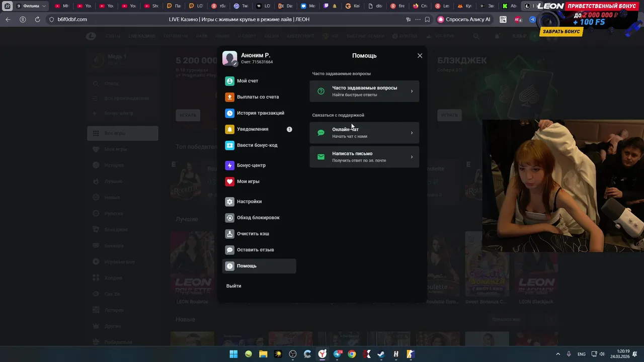Reload the page
Viewport: 644px width, 362px height.
click(37, 19)
